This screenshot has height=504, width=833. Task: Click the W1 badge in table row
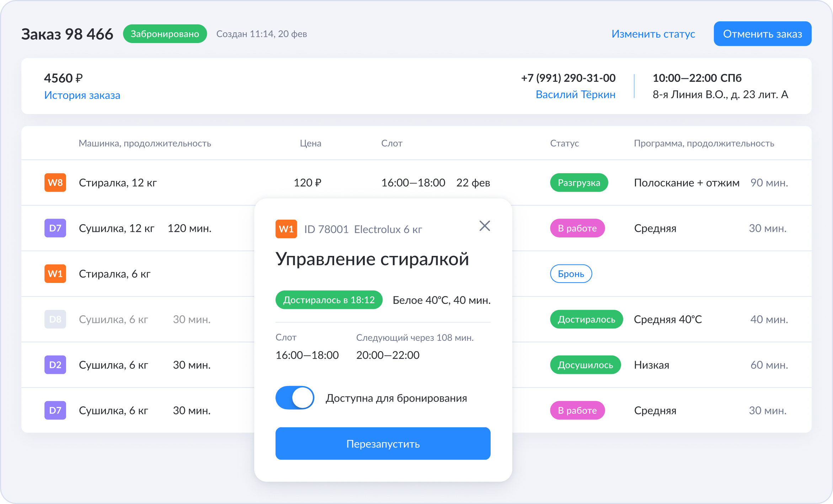point(55,274)
